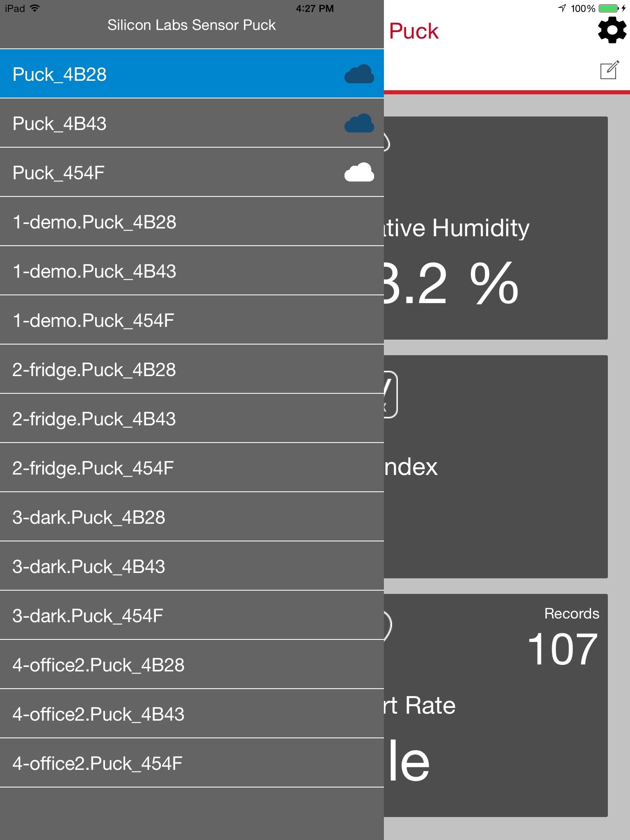
Task: Select 2-fridge.Puck_4B28 from the list
Action: (164, 370)
